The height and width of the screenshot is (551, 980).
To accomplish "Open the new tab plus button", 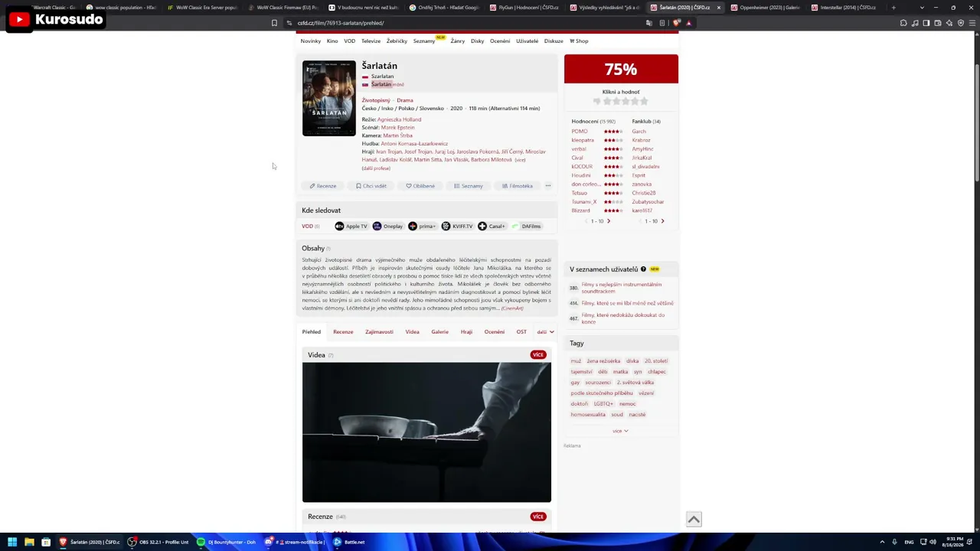I will click(893, 8).
